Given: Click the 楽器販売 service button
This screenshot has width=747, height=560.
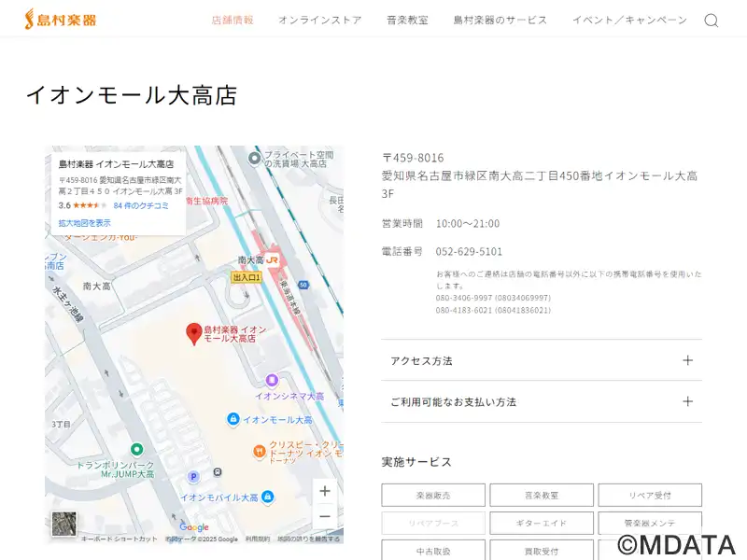Looking at the screenshot, I should [x=433, y=496].
